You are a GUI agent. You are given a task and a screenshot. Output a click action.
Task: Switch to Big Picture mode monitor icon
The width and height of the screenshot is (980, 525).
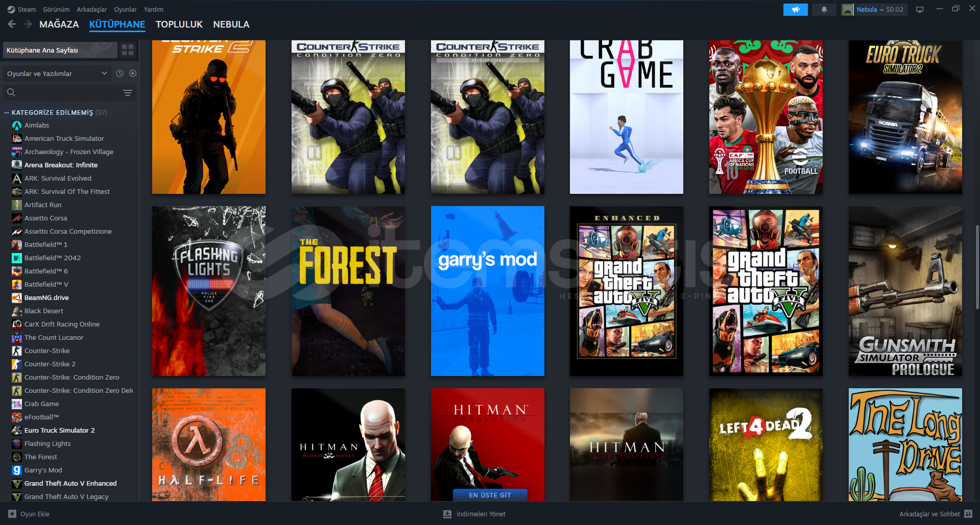[919, 10]
